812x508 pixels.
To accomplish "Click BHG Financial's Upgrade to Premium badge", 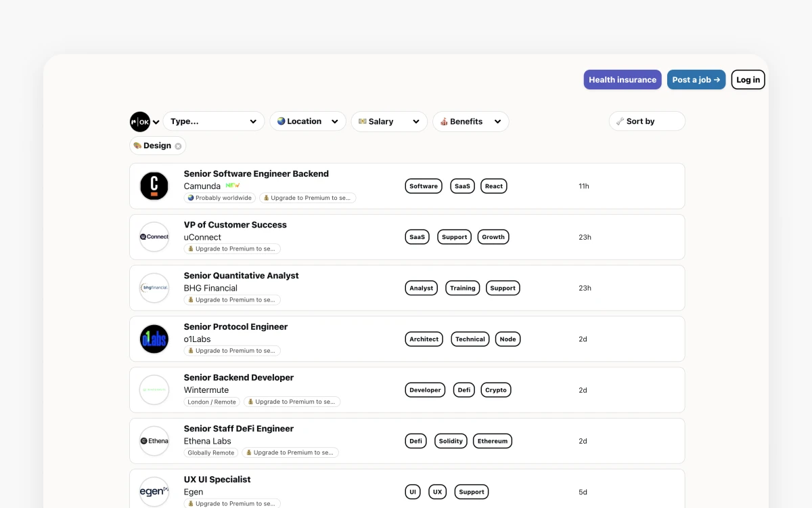I will (232, 299).
